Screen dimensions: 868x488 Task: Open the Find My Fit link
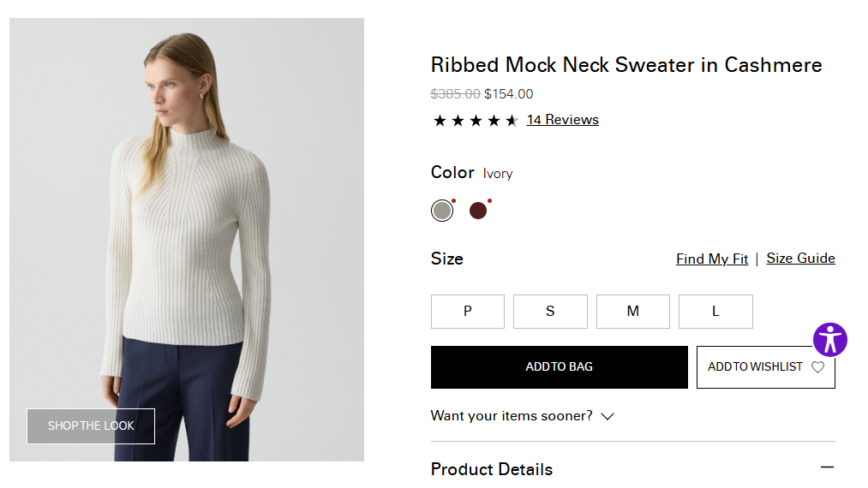tap(711, 259)
